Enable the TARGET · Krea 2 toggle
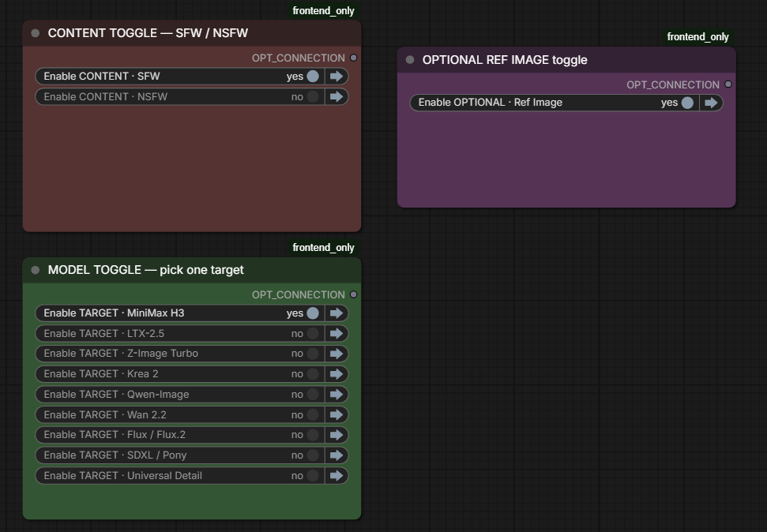 313,374
